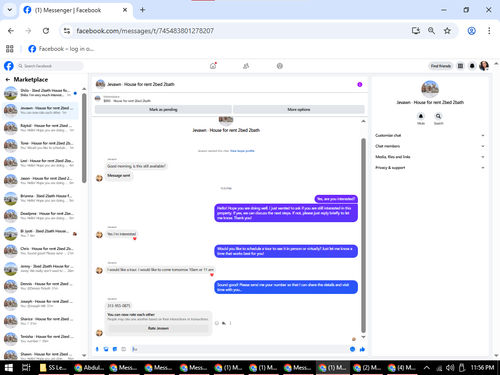Open the Sharice House for rent conversation
The height and width of the screenshot is (375, 500).
[x=41, y=321]
